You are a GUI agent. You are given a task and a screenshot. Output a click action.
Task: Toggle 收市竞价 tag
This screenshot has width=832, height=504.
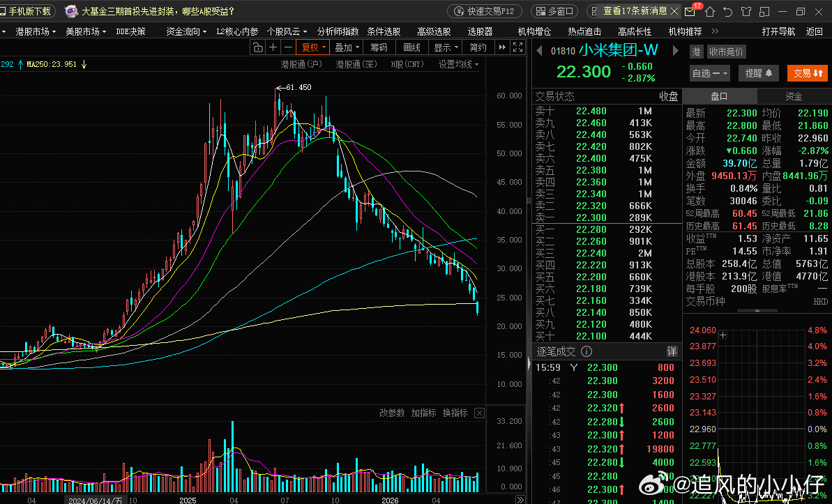[x=726, y=52]
